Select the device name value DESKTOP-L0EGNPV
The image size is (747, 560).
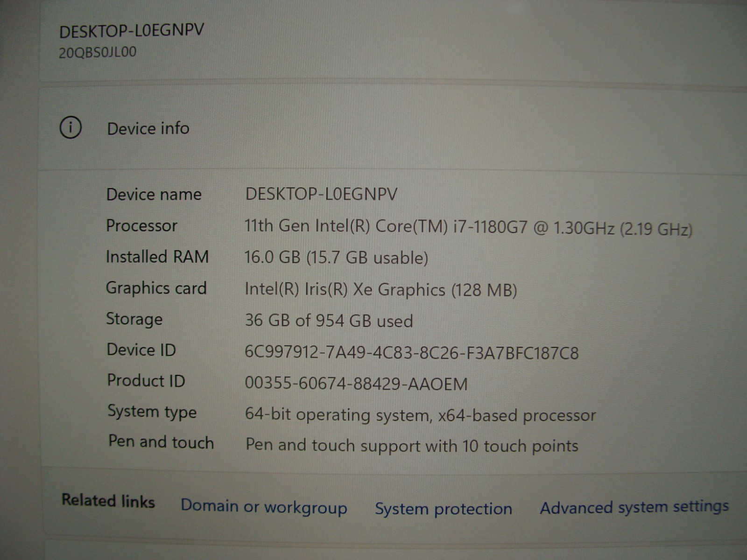click(321, 194)
